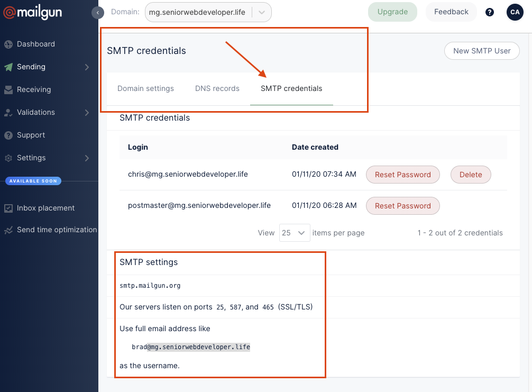
Task: Expand the Sending submenu chevron
Action: coord(87,67)
